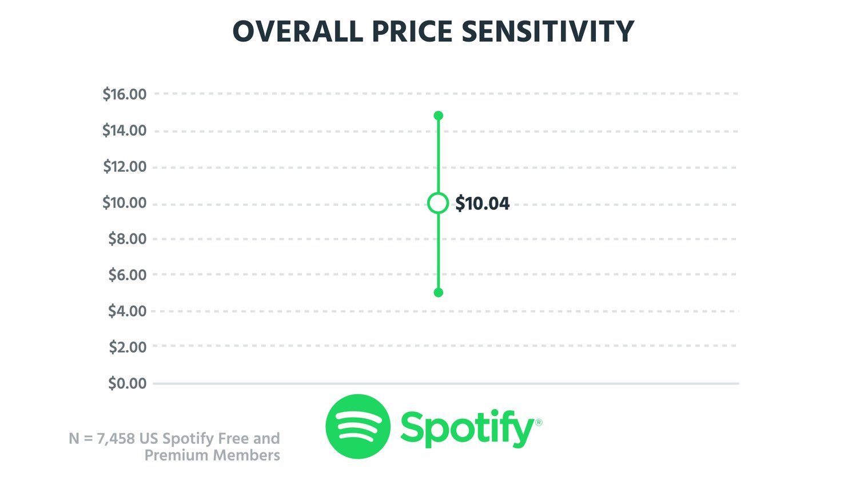Screen dimensions: 868x488
Task: Click the $10.04 data label
Action: point(482,204)
